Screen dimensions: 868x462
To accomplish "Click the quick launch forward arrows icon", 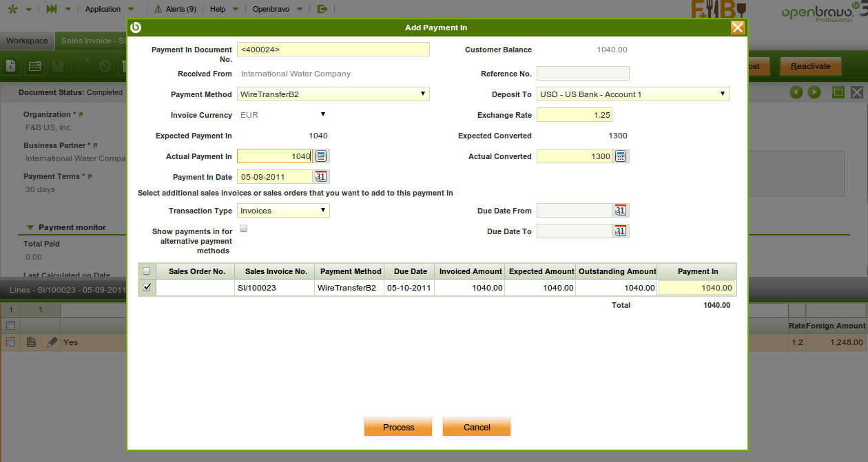I will [52, 9].
